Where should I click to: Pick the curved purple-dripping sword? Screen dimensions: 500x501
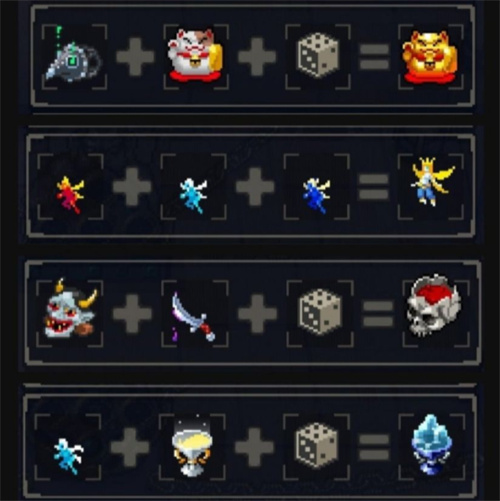click(x=193, y=316)
